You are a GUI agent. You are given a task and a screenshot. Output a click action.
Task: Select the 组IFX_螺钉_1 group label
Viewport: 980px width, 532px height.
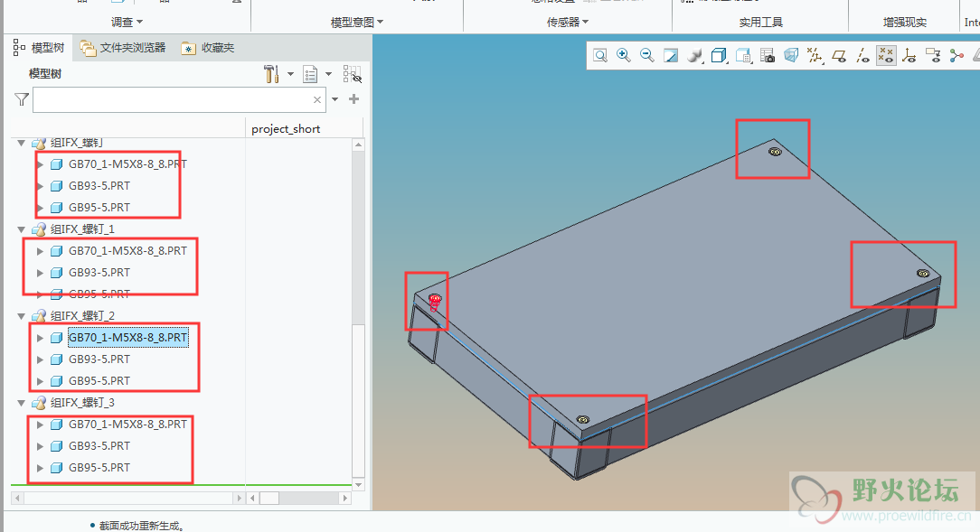point(82,229)
